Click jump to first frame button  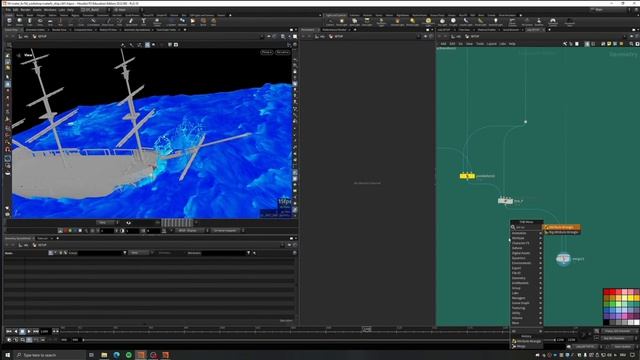click(x=9, y=331)
